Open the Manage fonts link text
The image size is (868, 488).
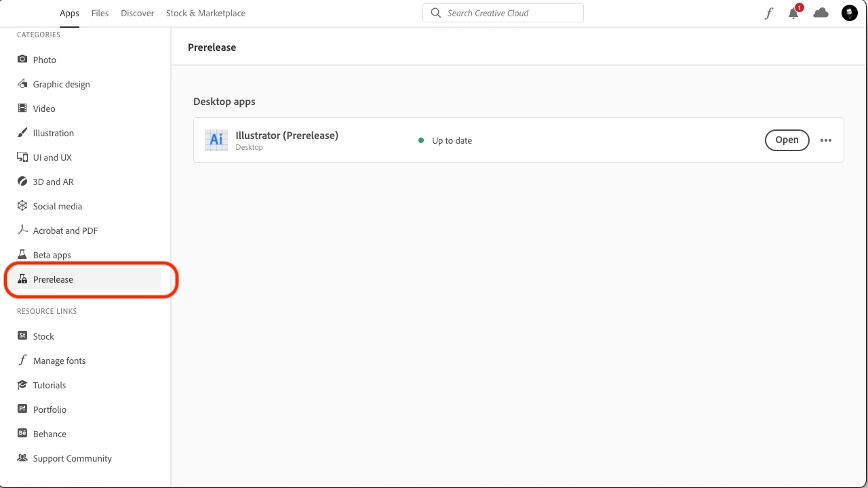60,361
